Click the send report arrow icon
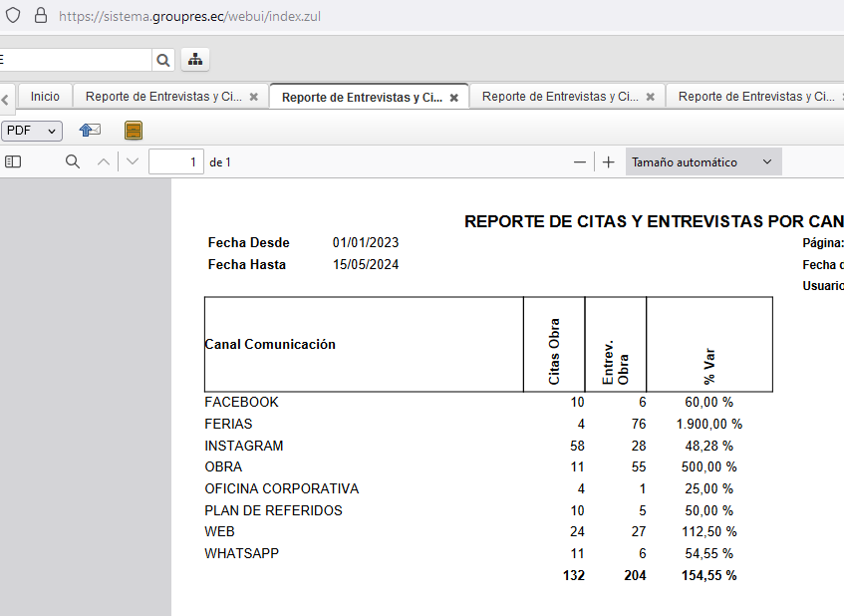 point(91,131)
